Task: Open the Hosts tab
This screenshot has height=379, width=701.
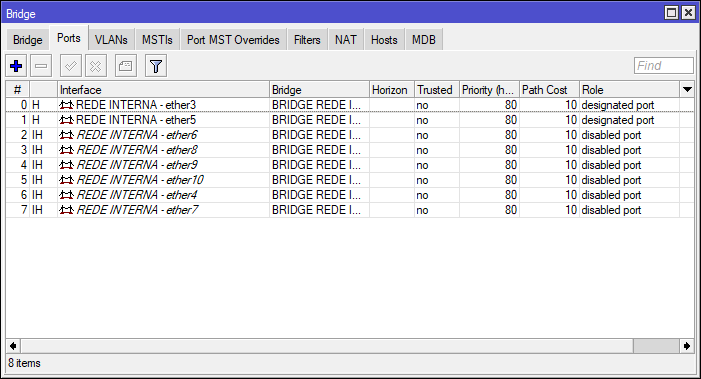Action: [x=384, y=40]
